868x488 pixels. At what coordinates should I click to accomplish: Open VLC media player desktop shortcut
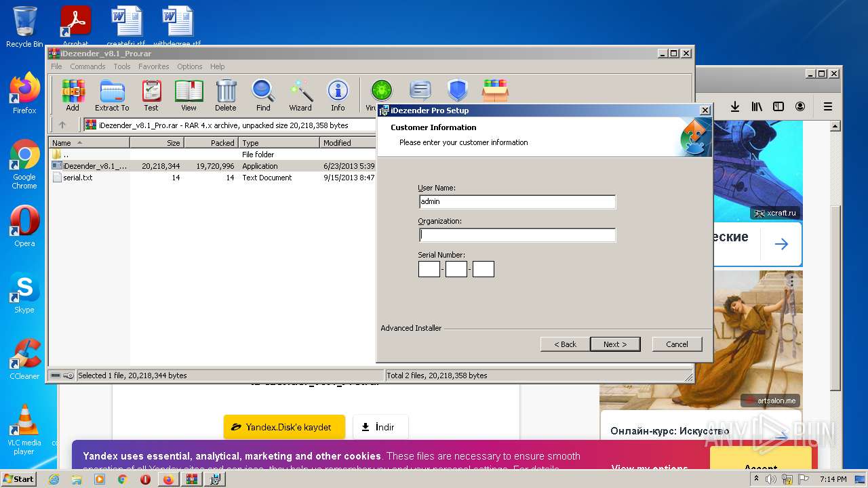[x=24, y=430]
